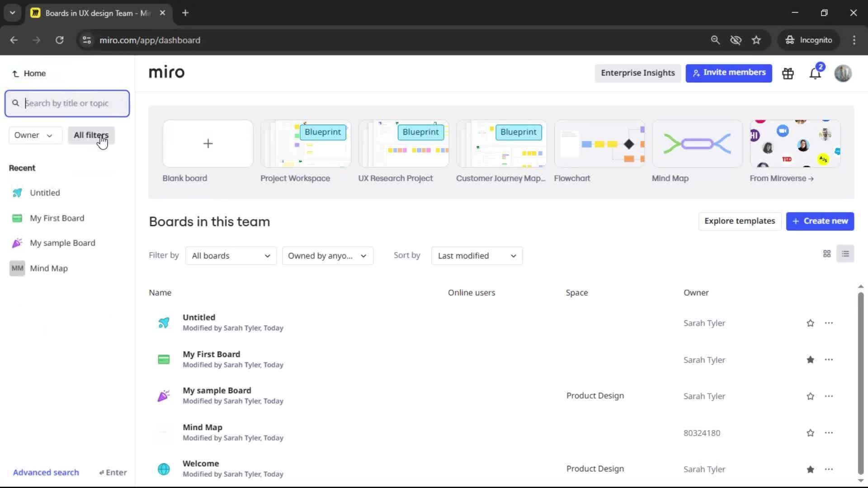Screen dimensions: 868x488
Task: Open more options for My sample Board
Action: [829, 396]
